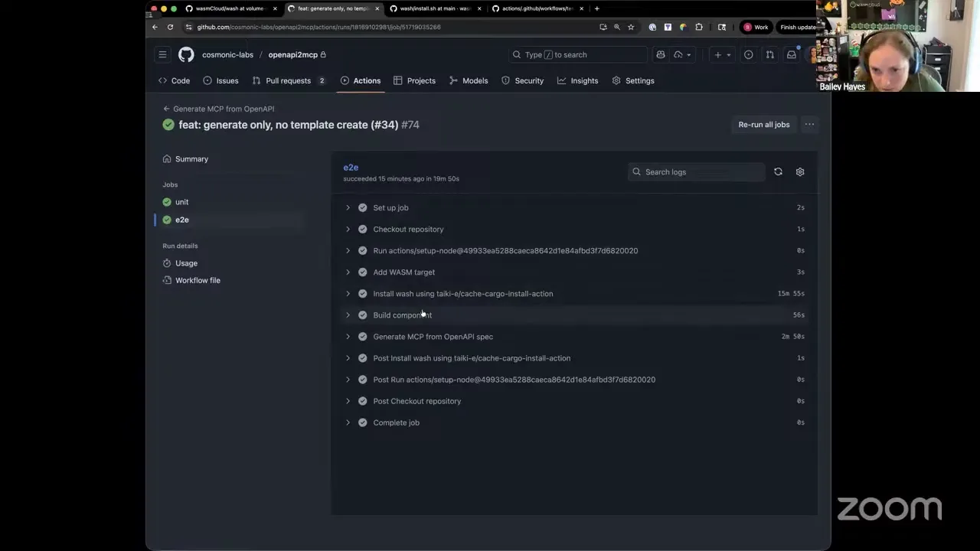This screenshot has height=551, width=980.
Task: Open the Work browser profile
Action: pos(756,27)
